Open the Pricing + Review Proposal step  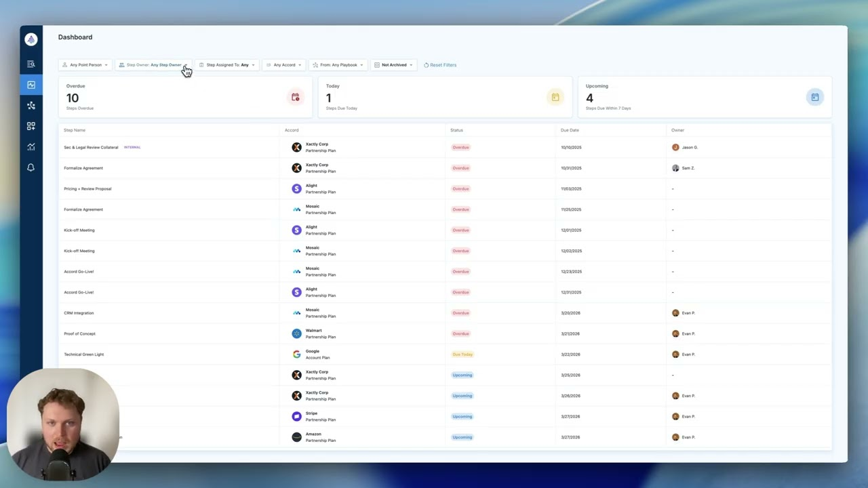[x=87, y=188]
